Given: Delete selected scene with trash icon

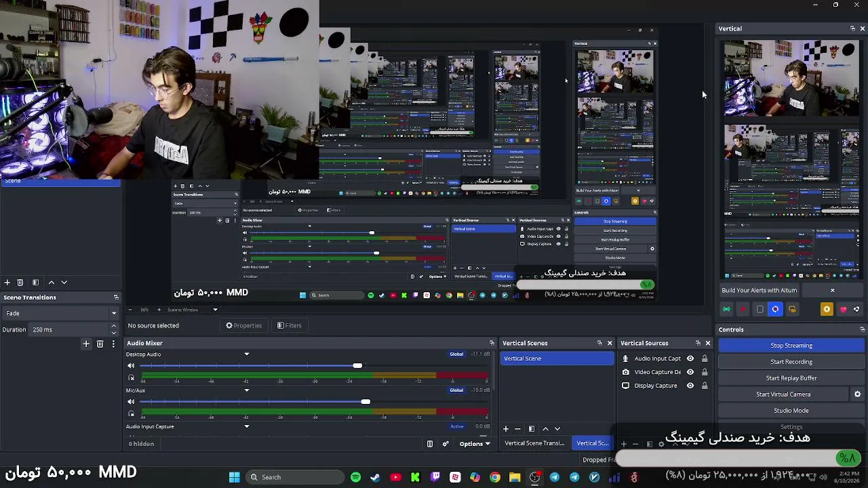Looking at the screenshot, I should click(x=20, y=282).
